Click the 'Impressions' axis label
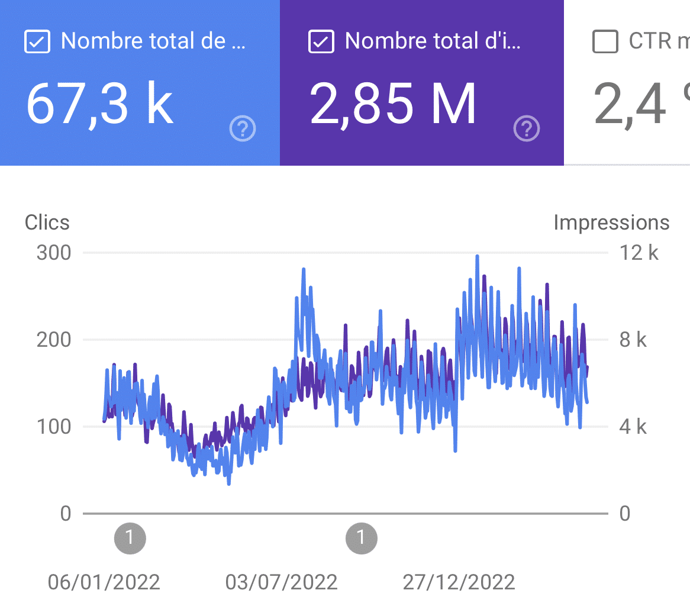The width and height of the screenshot is (690, 616). [611, 222]
